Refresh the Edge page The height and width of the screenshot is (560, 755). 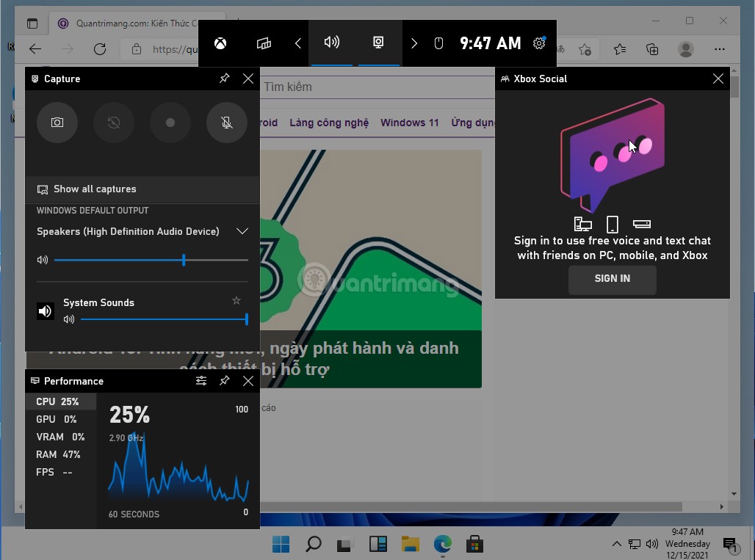[x=100, y=49]
